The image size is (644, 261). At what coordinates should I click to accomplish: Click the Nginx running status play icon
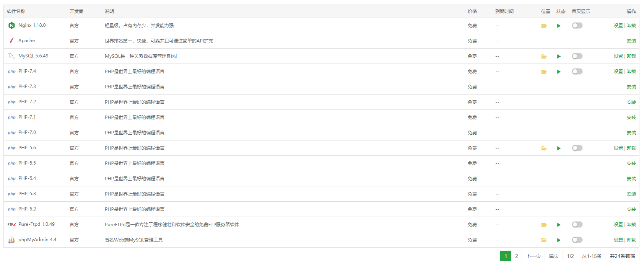tap(559, 26)
